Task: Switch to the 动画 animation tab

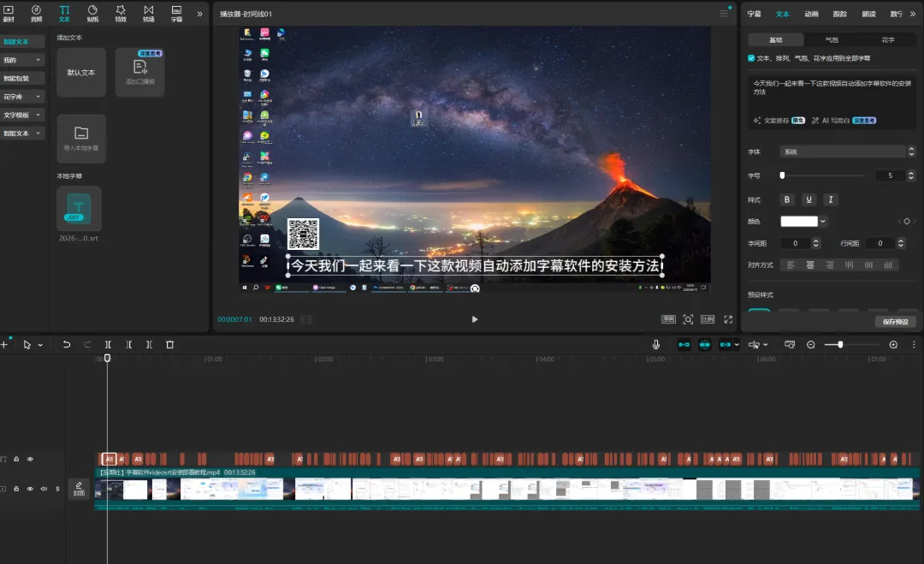Action: [x=811, y=15]
